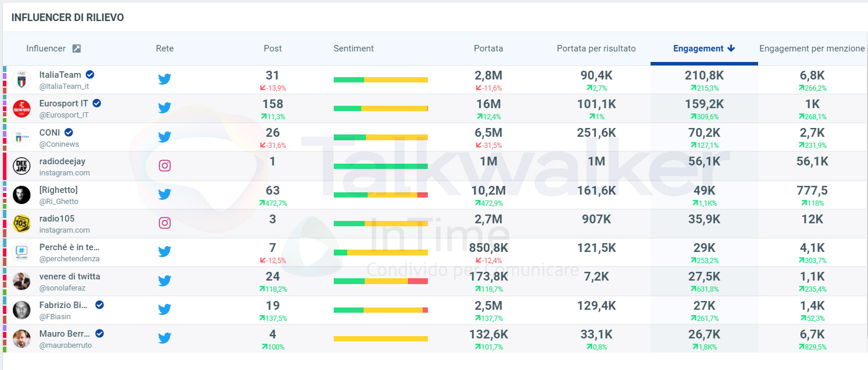Image resolution: width=868 pixels, height=370 pixels.
Task: Click CONI verified badge
Action: pyautogui.click(x=69, y=132)
